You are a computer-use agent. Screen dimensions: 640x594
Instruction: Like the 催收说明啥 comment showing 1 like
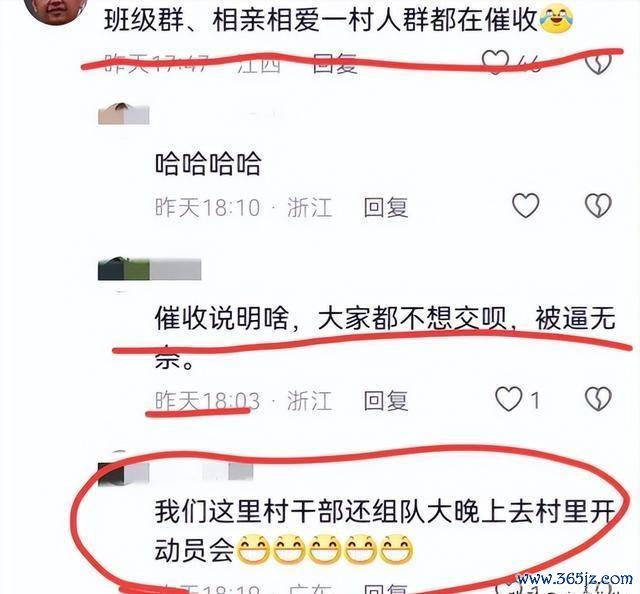[509, 399]
